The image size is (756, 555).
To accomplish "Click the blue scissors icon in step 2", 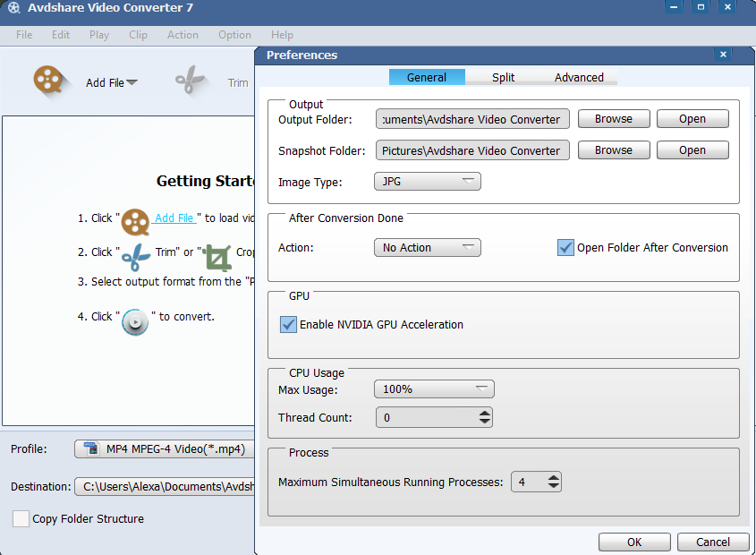I will pos(136,256).
